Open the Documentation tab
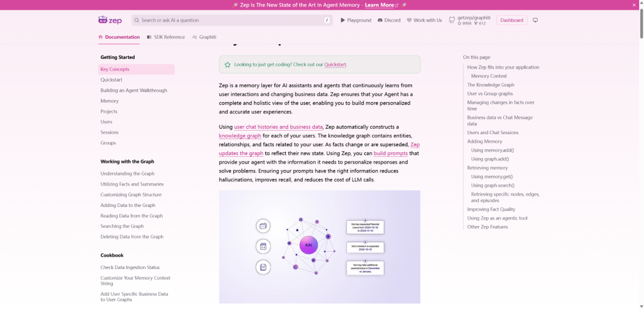This screenshot has height=309, width=644. pyautogui.click(x=119, y=37)
